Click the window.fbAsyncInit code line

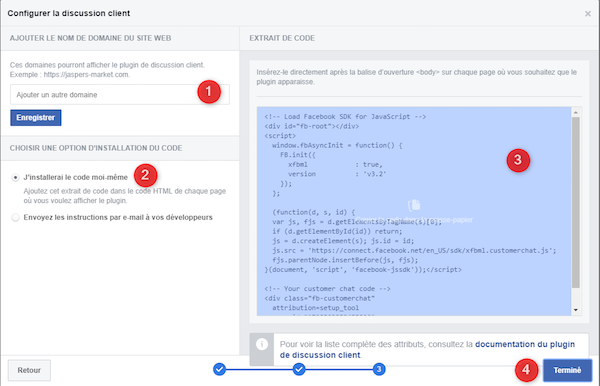pyautogui.click(x=337, y=145)
